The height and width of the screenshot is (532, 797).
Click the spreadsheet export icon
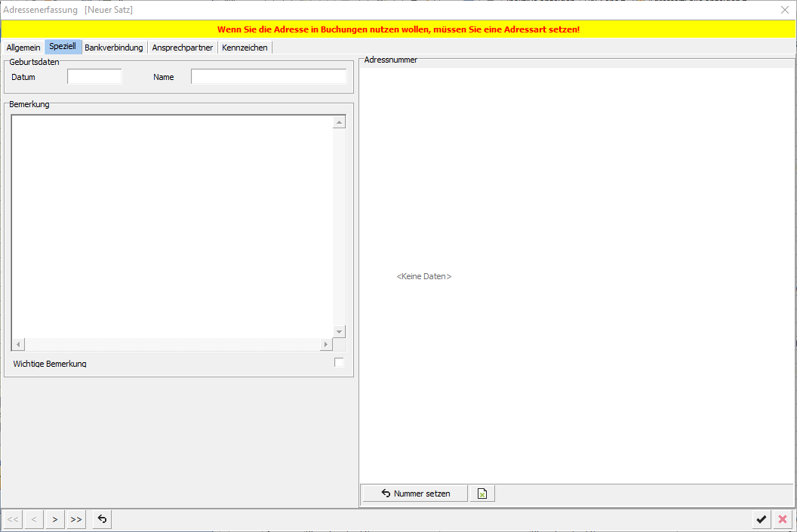482,494
